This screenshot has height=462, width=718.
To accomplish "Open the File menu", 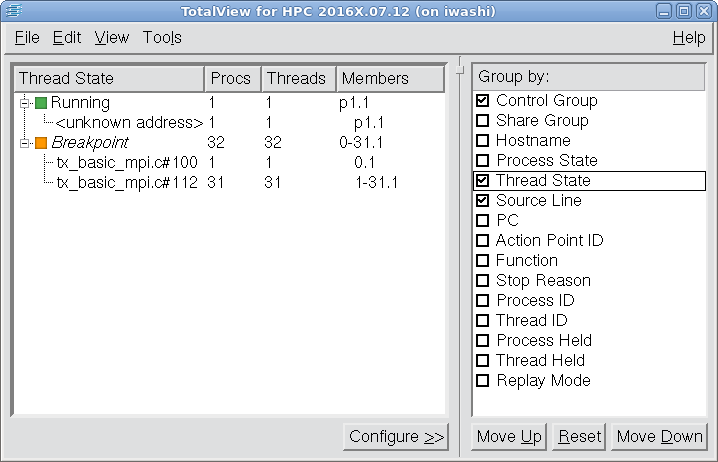I will [27, 38].
